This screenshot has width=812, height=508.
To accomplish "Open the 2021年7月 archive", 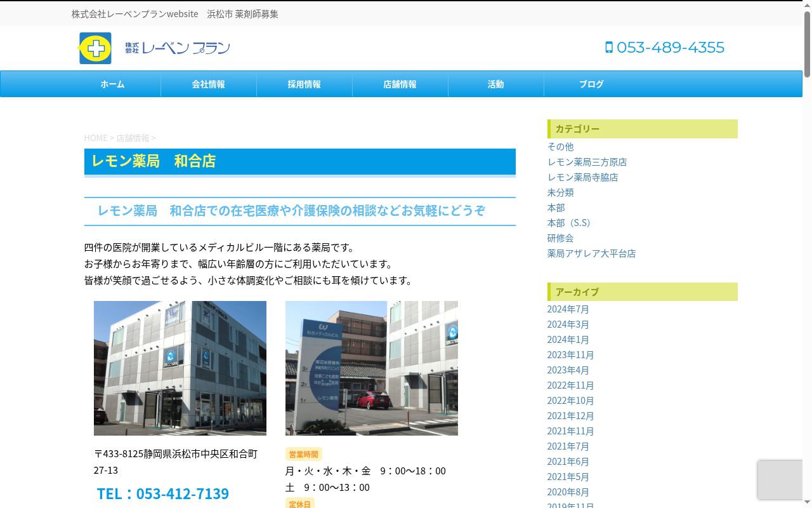I will pos(568,446).
